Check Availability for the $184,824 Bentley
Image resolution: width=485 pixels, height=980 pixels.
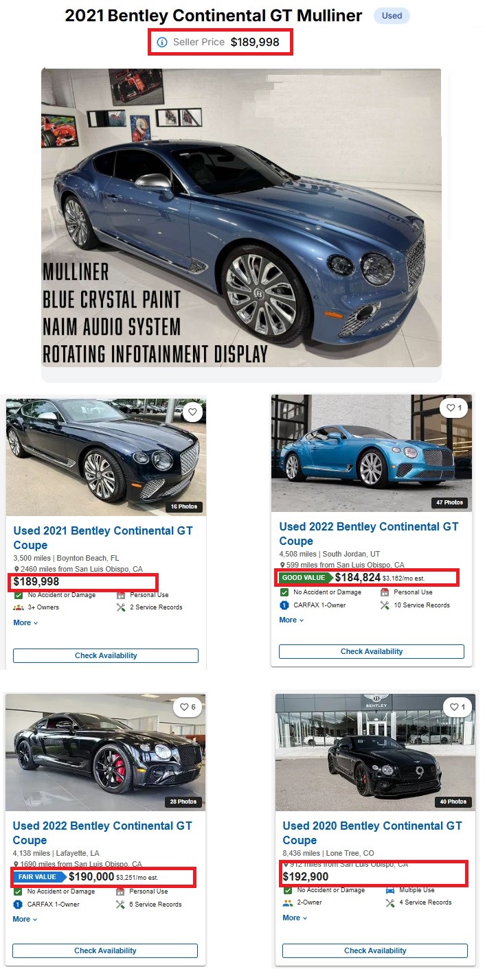(x=372, y=651)
